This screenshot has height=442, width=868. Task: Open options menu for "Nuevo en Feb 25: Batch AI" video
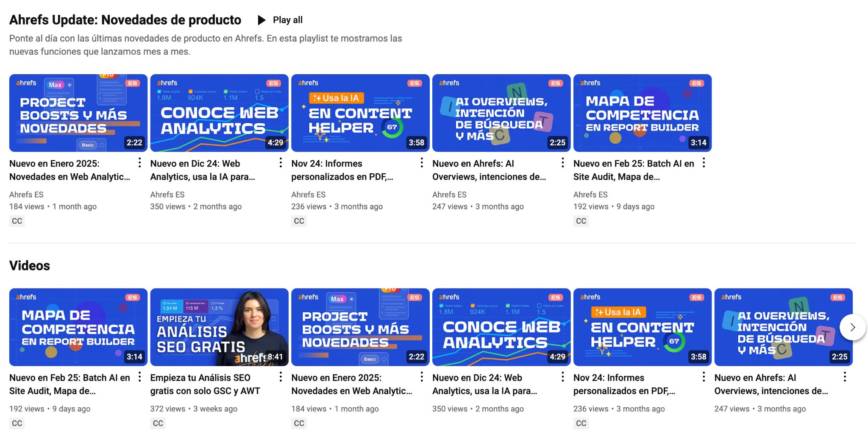pos(704,163)
